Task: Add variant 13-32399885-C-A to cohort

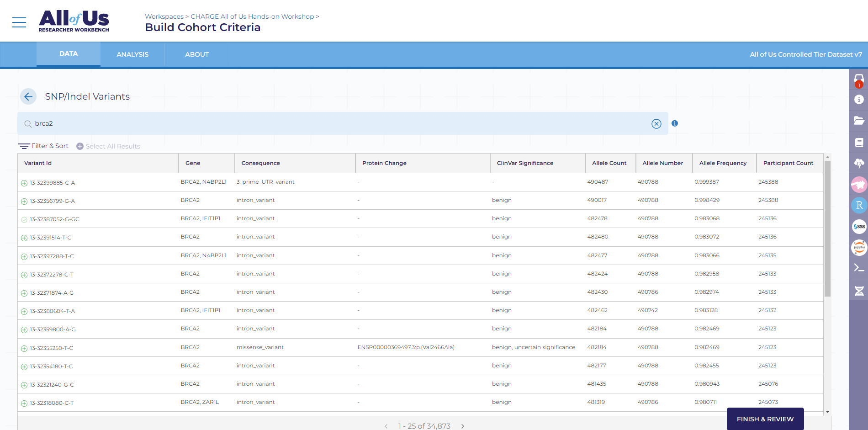Action: click(x=24, y=183)
